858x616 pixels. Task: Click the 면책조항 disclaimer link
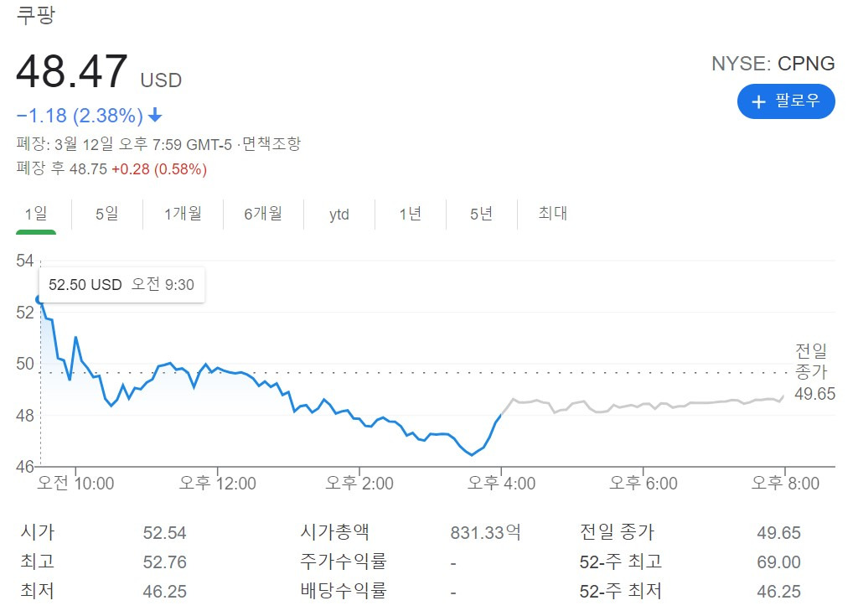point(271,144)
